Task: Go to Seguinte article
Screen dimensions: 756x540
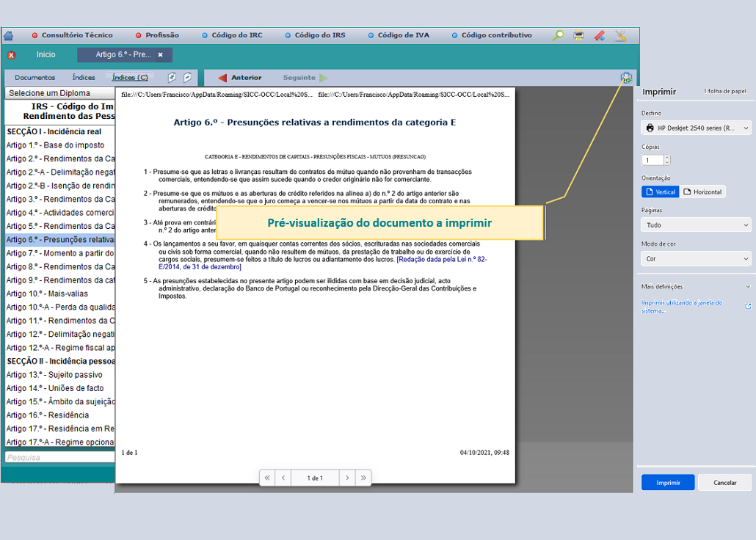Action: (305, 78)
